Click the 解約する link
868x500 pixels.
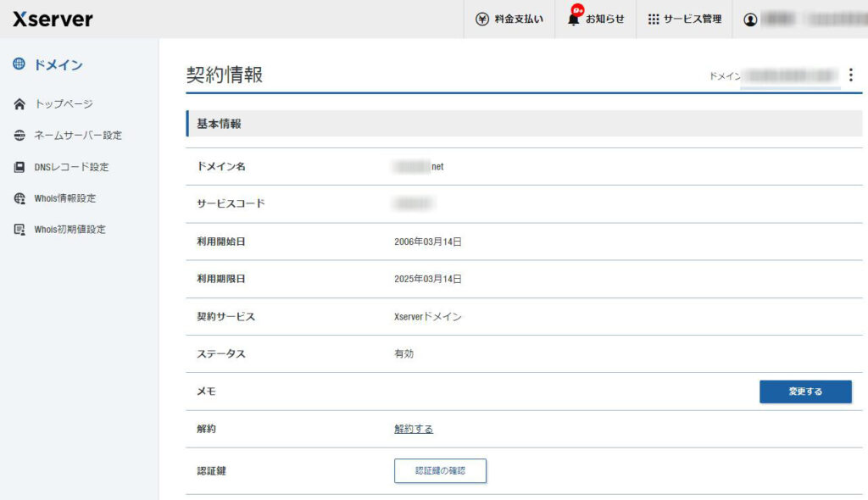414,429
